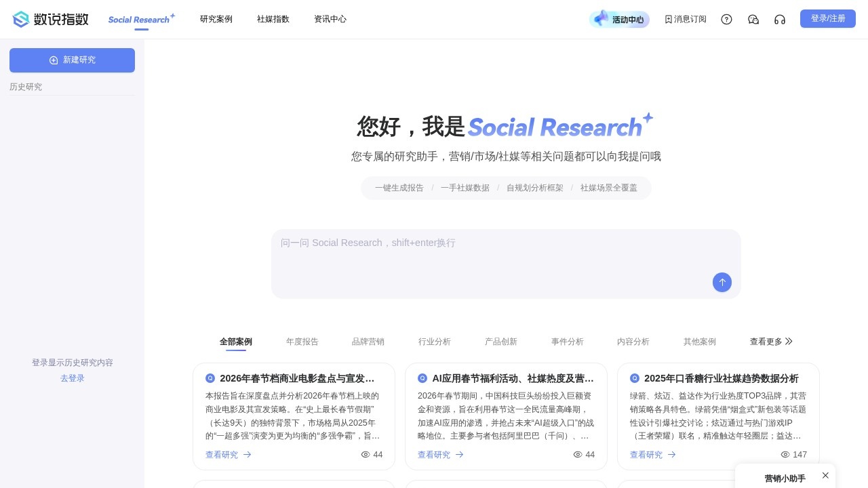Click the 去登录 link in sidebar
The height and width of the screenshot is (488, 868).
pos(72,378)
